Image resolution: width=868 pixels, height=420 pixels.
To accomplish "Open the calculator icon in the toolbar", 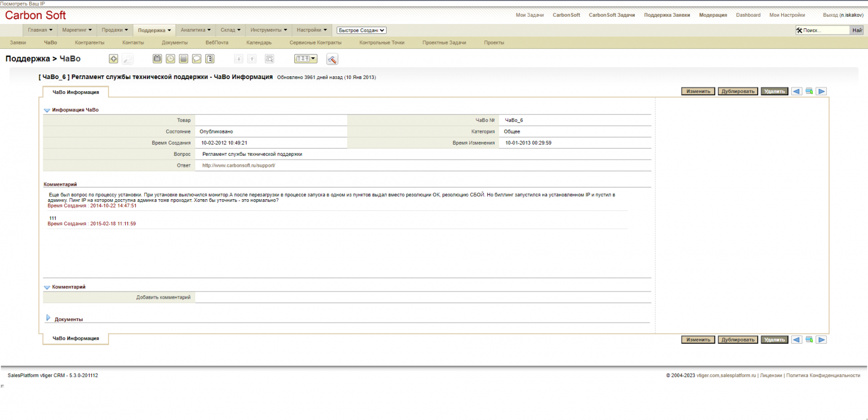I will coord(183,58).
